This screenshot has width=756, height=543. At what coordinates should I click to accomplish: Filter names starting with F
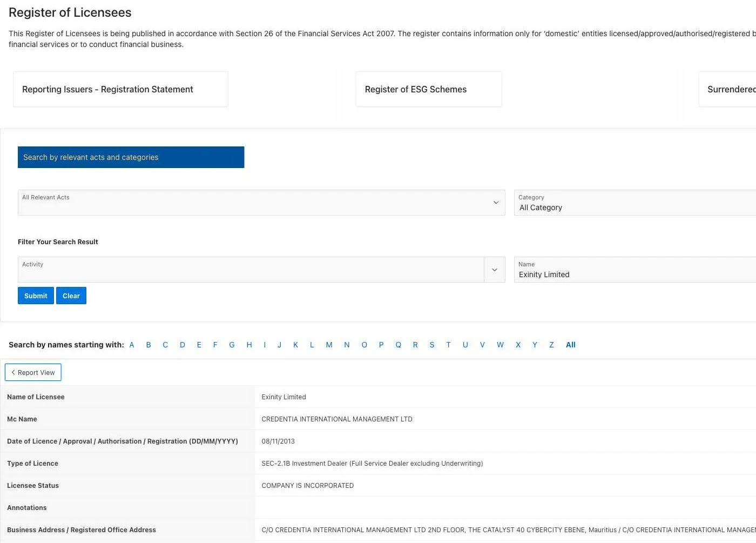pyautogui.click(x=215, y=345)
